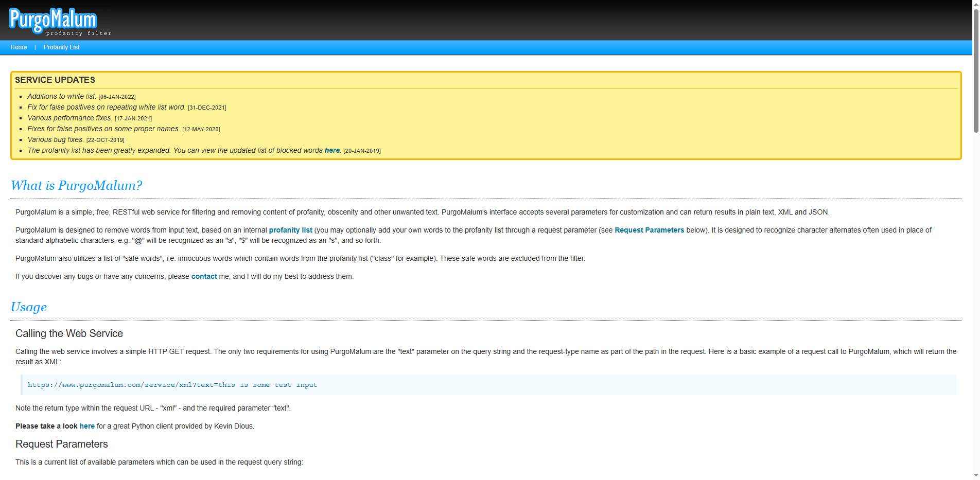Open the contact link

204,276
